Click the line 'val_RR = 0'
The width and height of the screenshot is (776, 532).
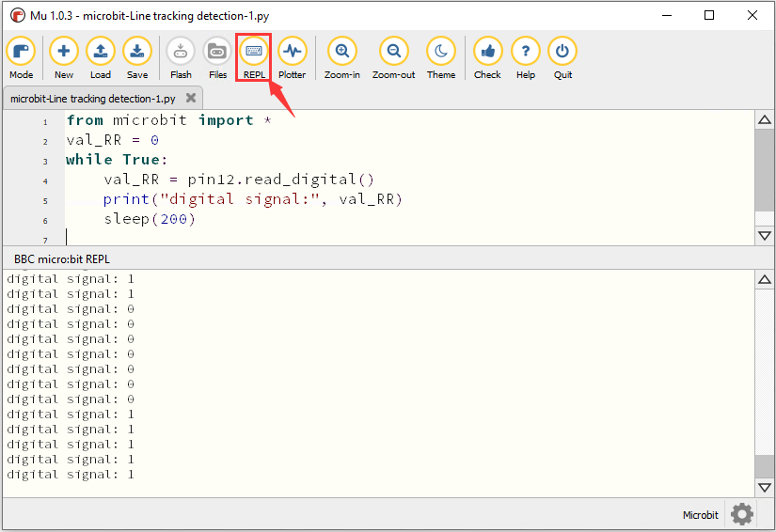coord(112,140)
